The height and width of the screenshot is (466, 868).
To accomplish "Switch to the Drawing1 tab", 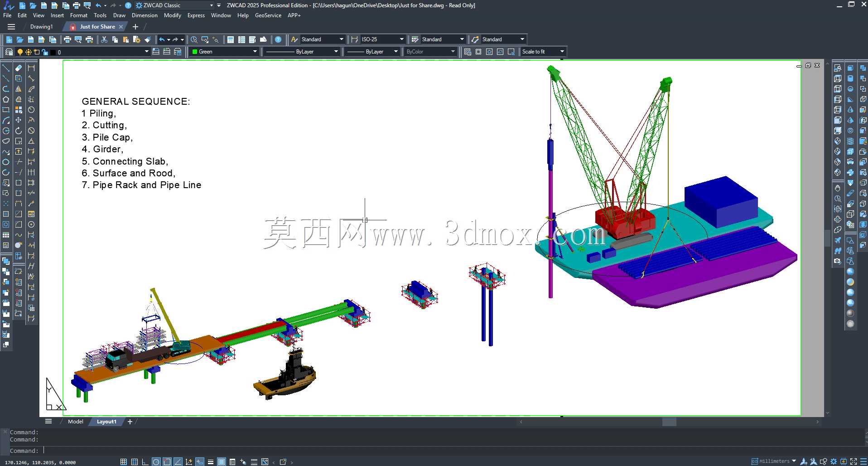I will [41, 27].
